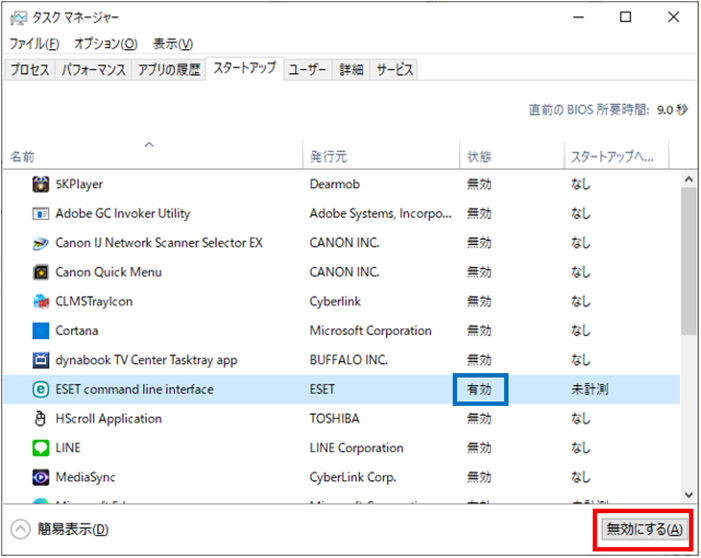Click the Microsoft Corporation publisher cell
701x558 pixels.
[x=371, y=331]
